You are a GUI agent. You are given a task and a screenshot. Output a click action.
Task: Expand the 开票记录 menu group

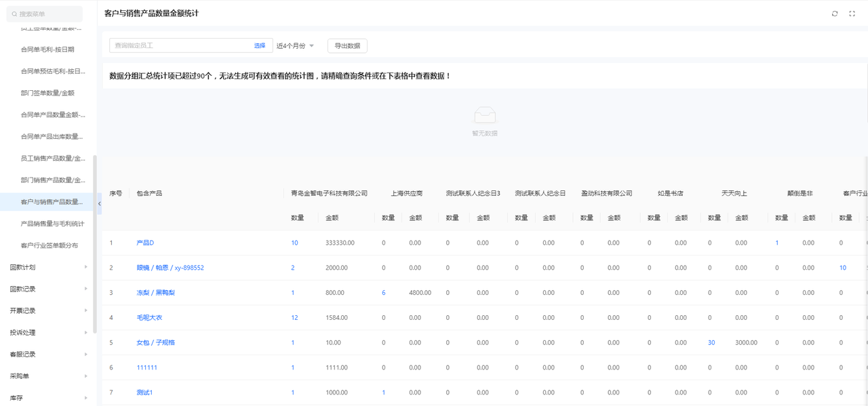(x=49, y=310)
